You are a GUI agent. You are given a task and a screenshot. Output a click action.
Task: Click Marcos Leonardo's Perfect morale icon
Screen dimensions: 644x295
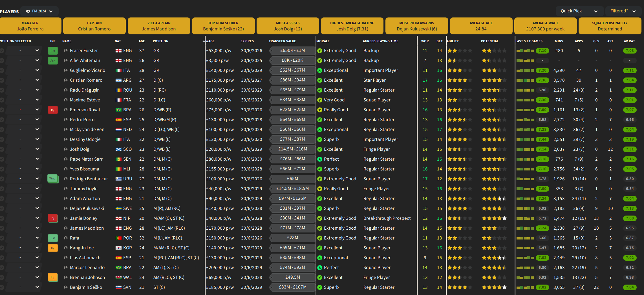[x=320, y=268]
